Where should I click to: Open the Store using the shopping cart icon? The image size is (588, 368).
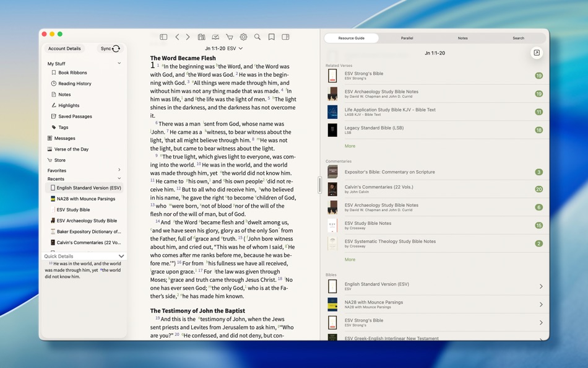tap(228, 37)
